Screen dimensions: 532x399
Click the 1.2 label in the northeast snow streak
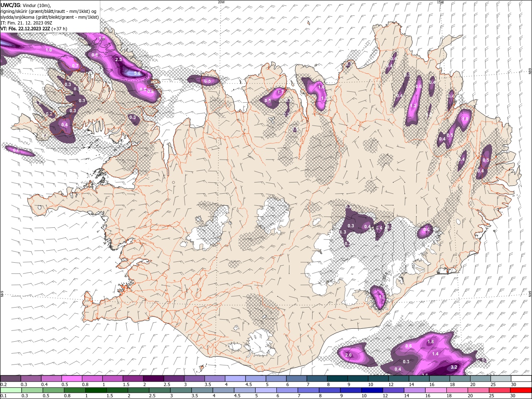click(413, 106)
